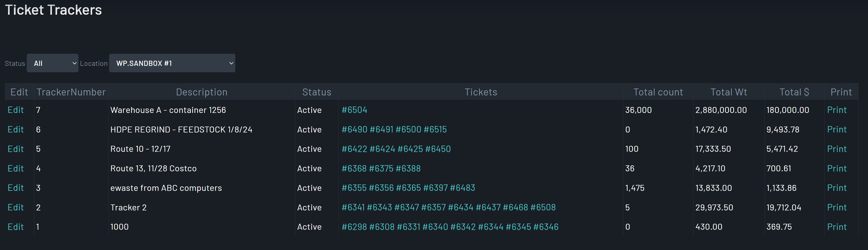The width and height of the screenshot is (868, 250).
Task: Click ticket #6483 link
Action: (x=462, y=188)
